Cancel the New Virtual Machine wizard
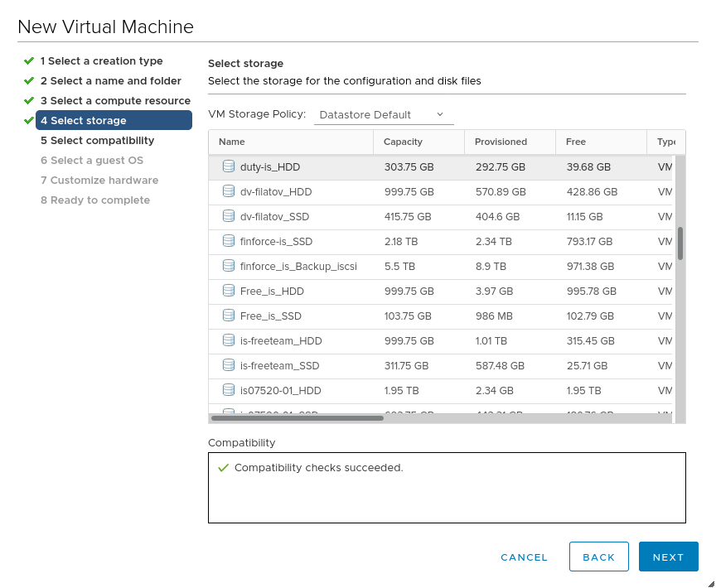Viewport: 716px width, 588px height. 524,557
